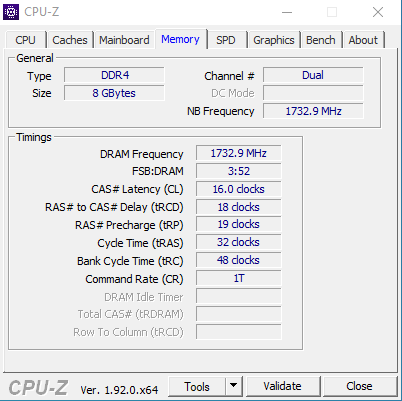Click the Channel # label

pyautogui.click(x=229, y=76)
